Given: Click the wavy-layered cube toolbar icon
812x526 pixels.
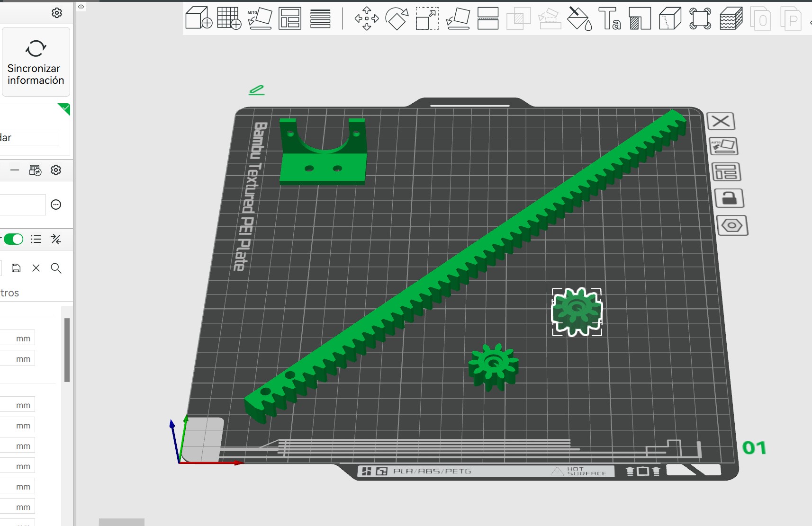Looking at the screenshot, I should click(x=731, y=18).
